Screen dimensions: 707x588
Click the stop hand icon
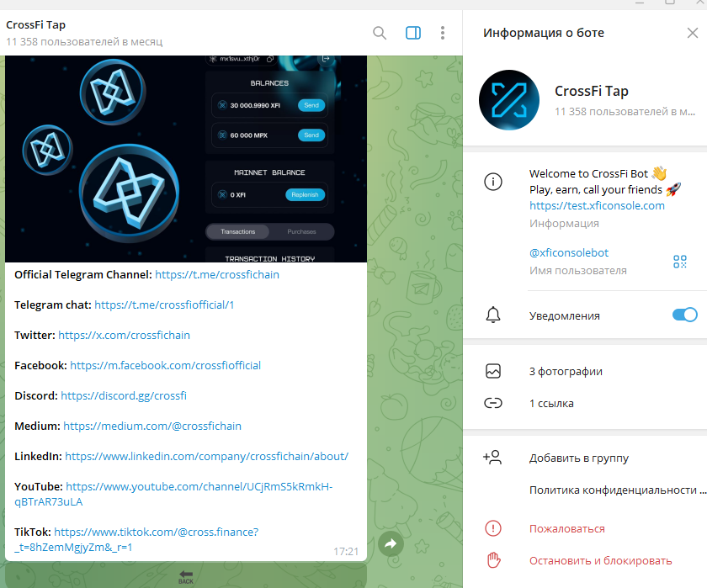494,560
